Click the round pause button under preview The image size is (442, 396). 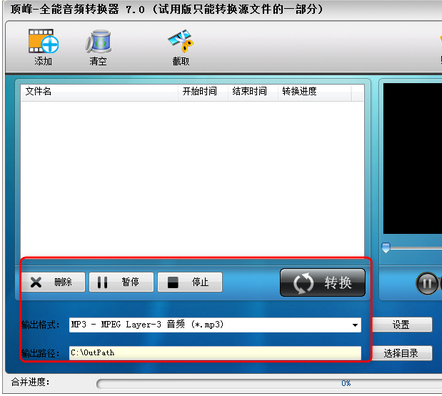[x=427, y=283]
